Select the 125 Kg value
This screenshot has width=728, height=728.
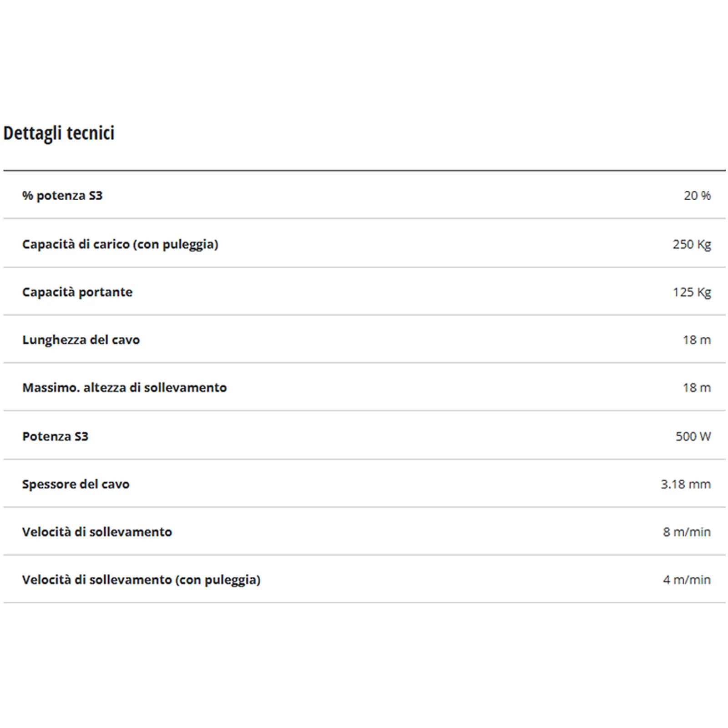691,292
